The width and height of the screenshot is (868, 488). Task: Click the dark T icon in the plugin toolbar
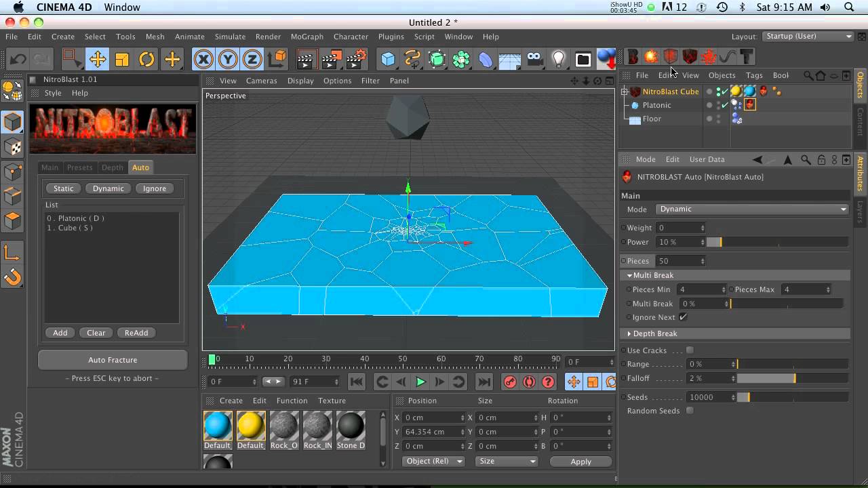[747, 57]
